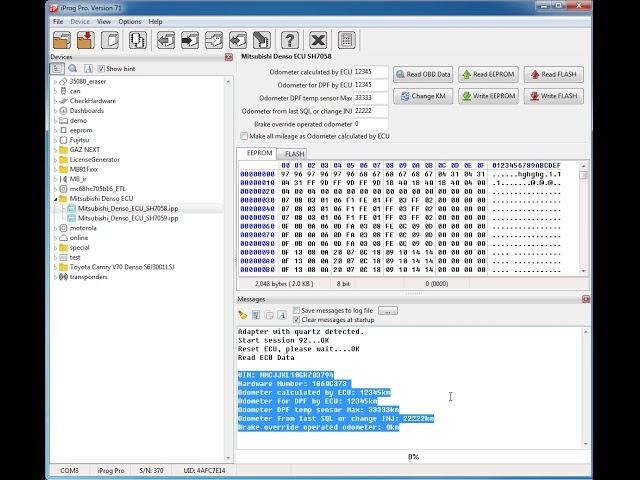Viewport: 640px width, 480px height.
Task: Click the double-arrow toolbar icon
Action: [x=238, y=40]
